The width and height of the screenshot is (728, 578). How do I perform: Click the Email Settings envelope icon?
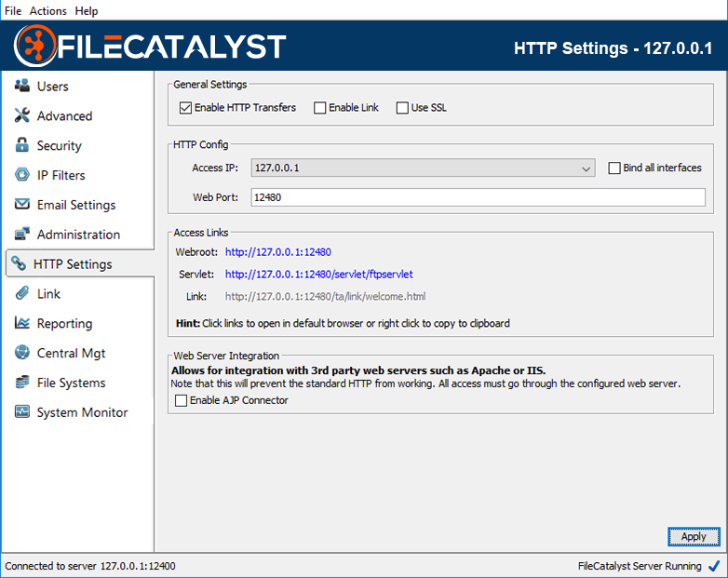coord(21,204)
